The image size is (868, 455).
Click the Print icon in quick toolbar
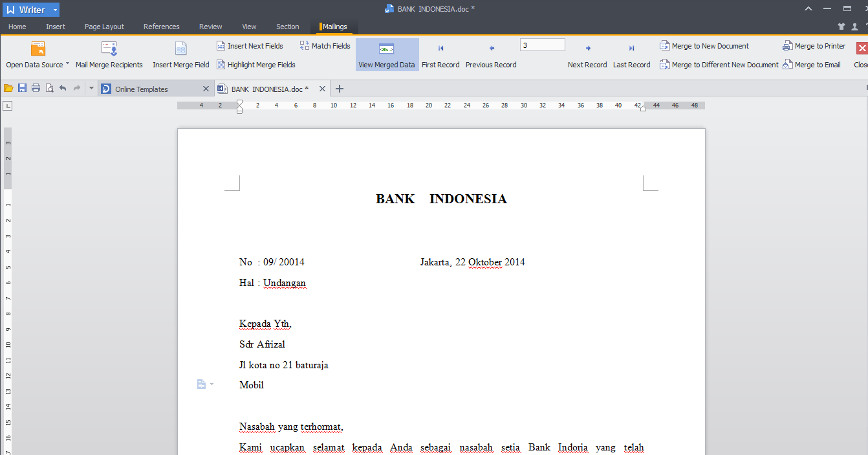(x=36, y=88)
